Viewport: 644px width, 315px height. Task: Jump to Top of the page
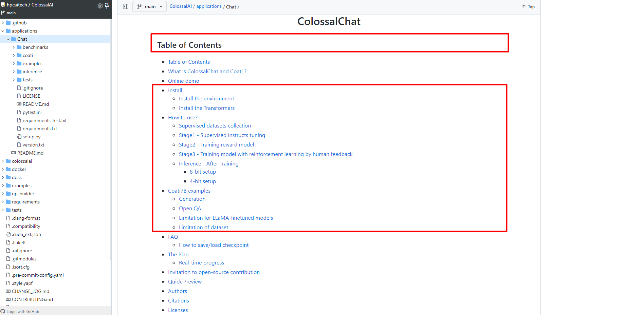(528, 6)
